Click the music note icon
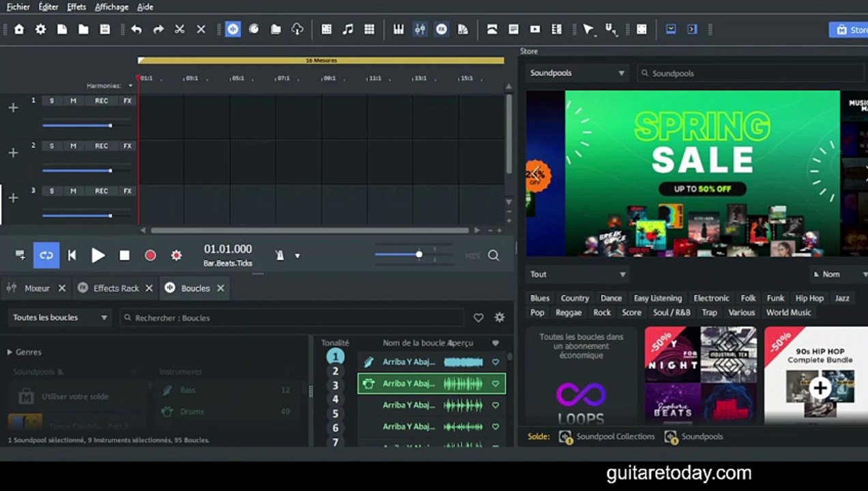The width and height of the screenshot is (868, 491). pos(348,29)
